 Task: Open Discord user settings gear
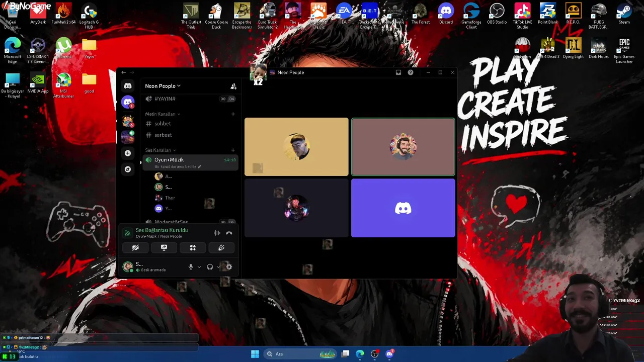click(x=229, y=267)
